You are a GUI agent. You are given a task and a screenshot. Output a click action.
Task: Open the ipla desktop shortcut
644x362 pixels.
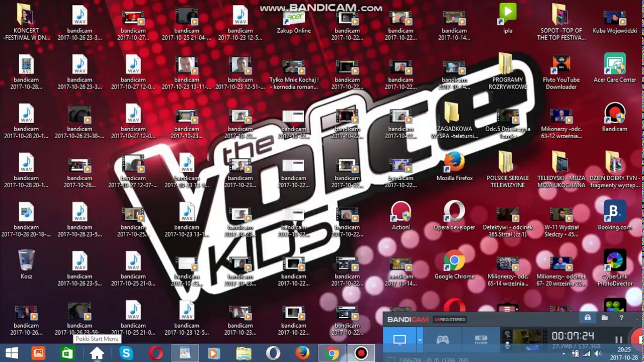508,20
